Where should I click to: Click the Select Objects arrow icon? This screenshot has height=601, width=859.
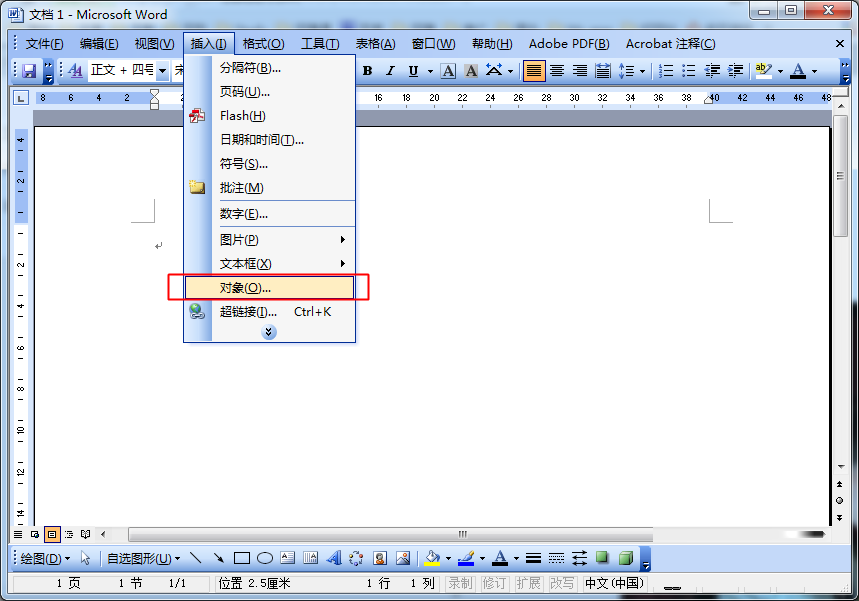(85, 558)
